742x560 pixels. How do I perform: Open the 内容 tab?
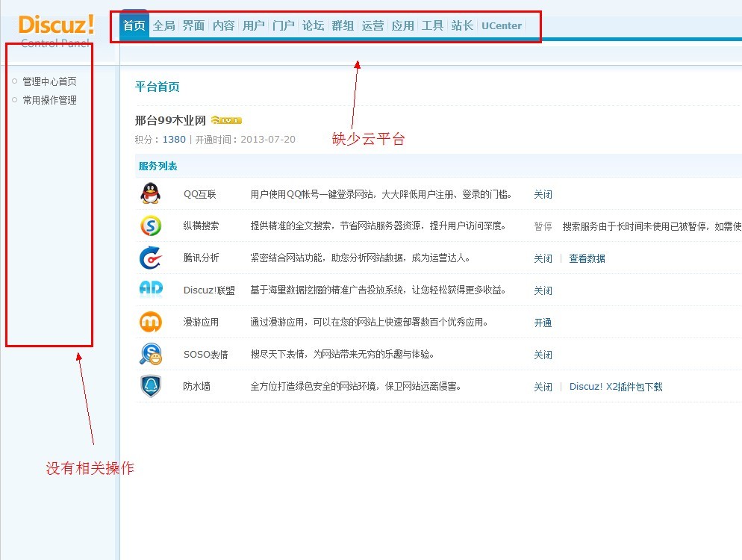click(x=224, y=25)
